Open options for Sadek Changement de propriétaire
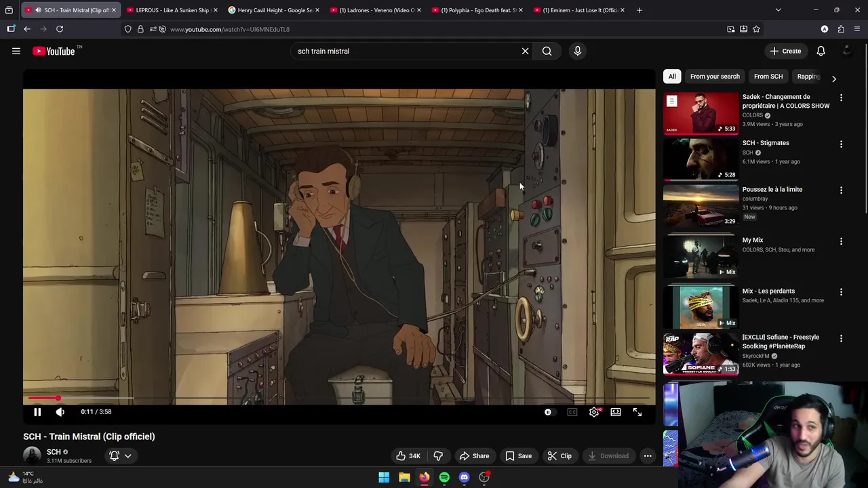Screen dimensions: 868x488 [x=841, y=98]
